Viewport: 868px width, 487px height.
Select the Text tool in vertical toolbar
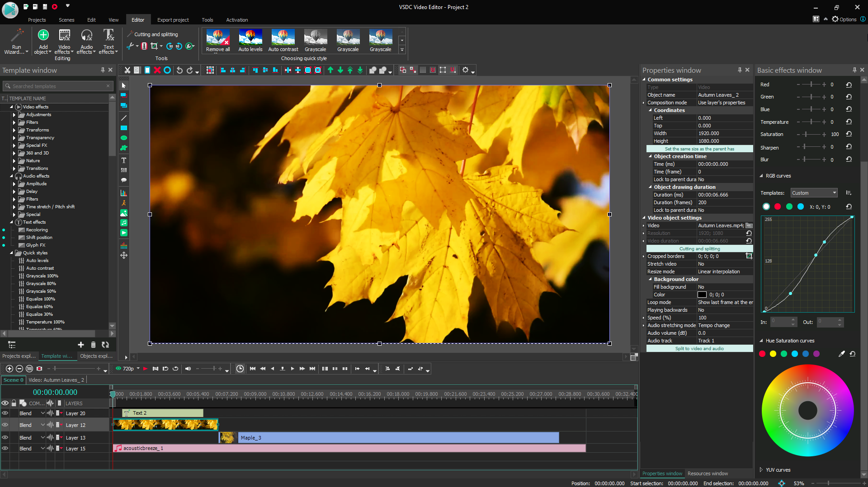pos(123,160)
